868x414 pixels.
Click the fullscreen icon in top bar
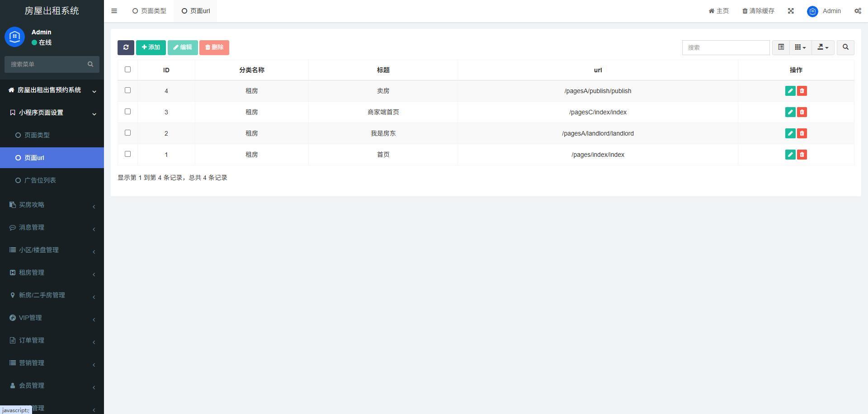click(x=791, y=11)
